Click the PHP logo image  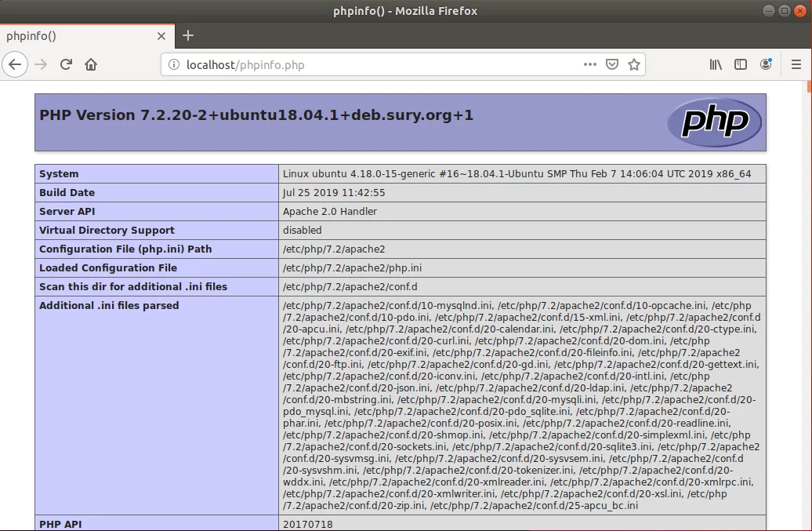point(714,122)
